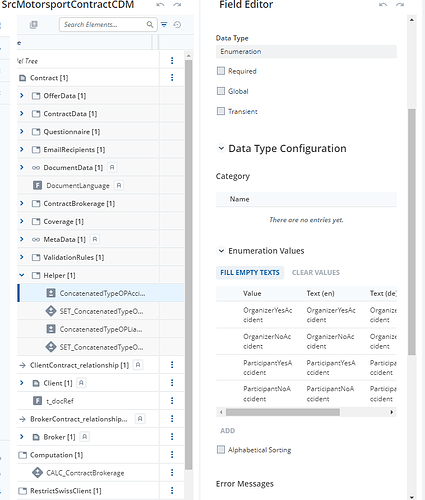Click the enumeration table horizontal scrollbar

[283, 412]
